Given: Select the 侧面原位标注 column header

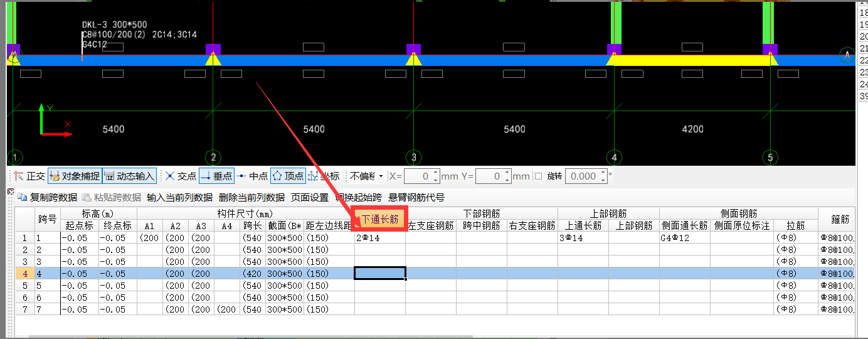Looking at the screenshot, I should coord(742,225).
